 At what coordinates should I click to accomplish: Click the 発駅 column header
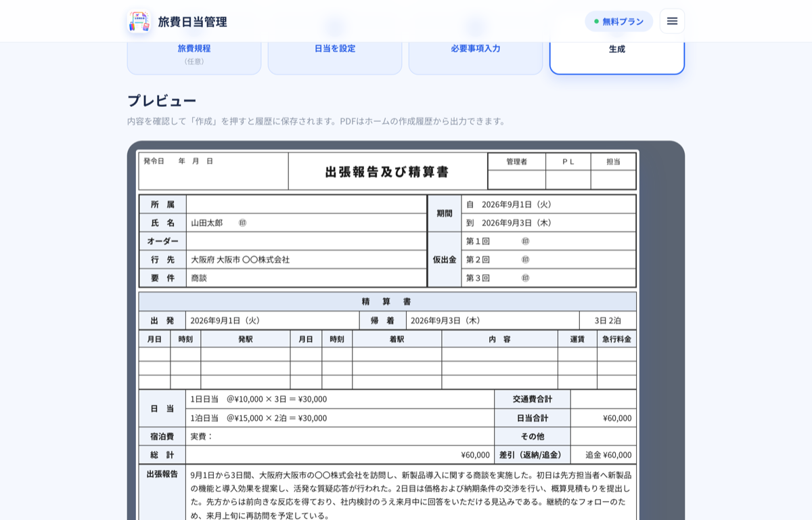(246, 339)
